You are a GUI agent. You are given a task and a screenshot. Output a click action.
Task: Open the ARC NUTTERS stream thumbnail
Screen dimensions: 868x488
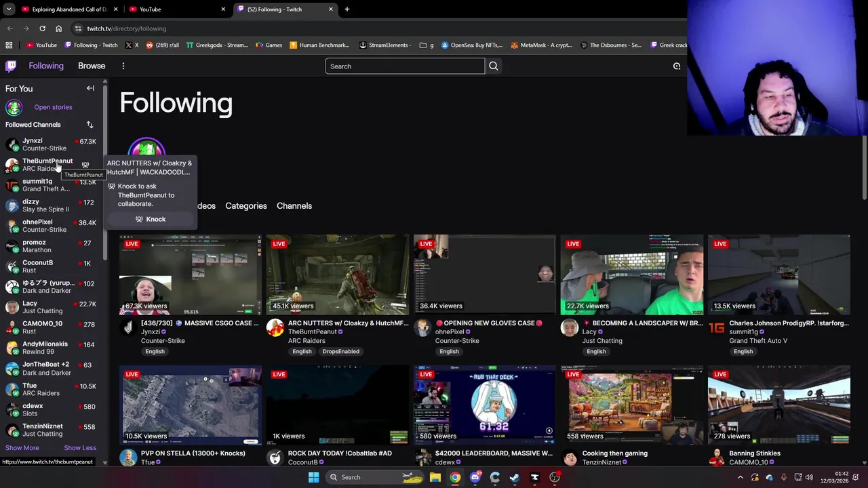coord(338,274)
